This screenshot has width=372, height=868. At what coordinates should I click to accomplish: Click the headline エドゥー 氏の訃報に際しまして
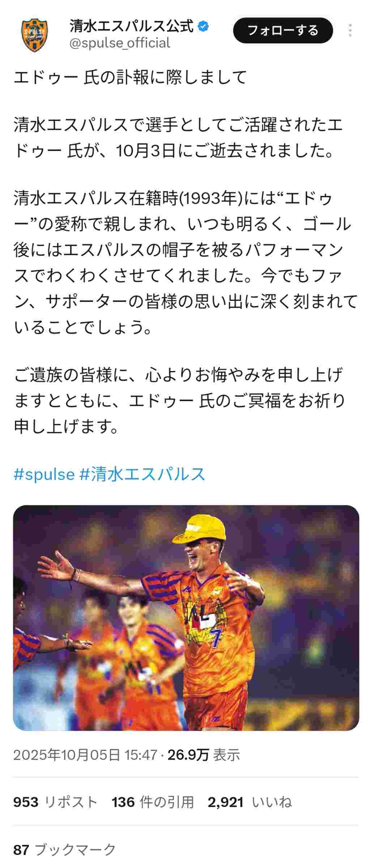coord(130,77)
